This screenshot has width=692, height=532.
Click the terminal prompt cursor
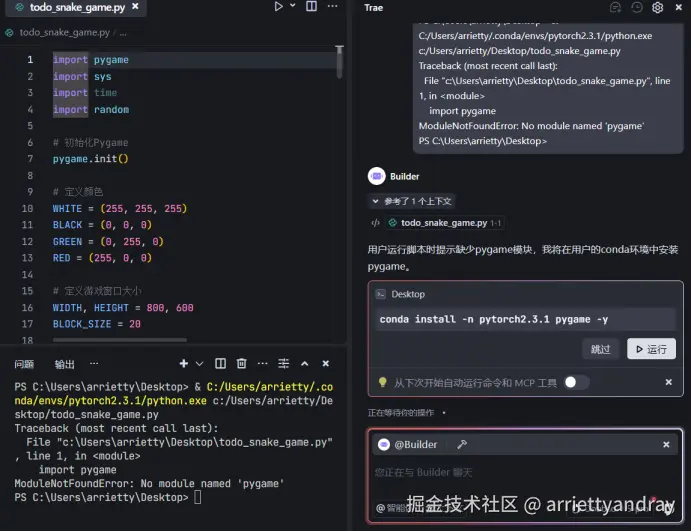coord(198,498)
